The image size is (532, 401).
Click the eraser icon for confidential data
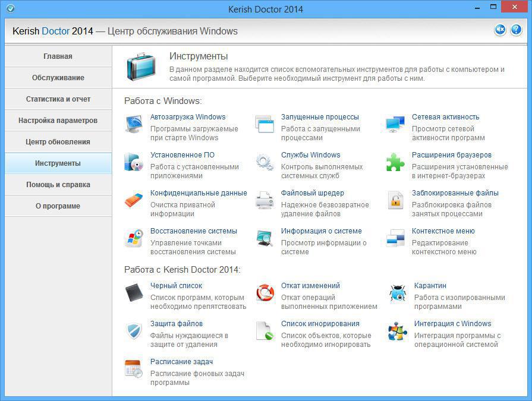click(x=134, y=200)
